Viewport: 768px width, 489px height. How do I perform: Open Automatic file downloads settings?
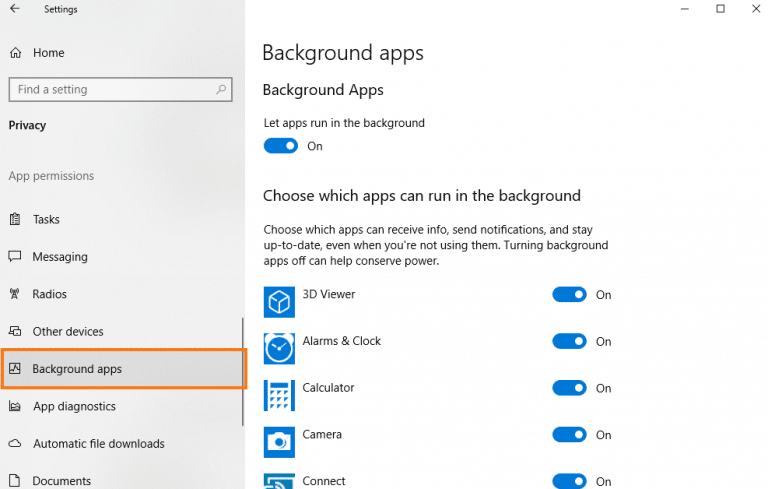click(99, 443)
